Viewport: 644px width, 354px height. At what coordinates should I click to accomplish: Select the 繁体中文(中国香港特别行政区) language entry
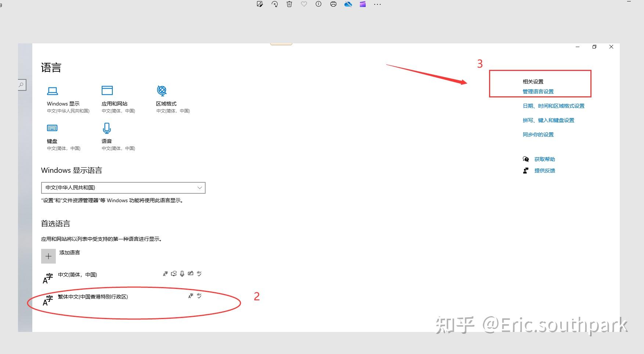(93, 297)
